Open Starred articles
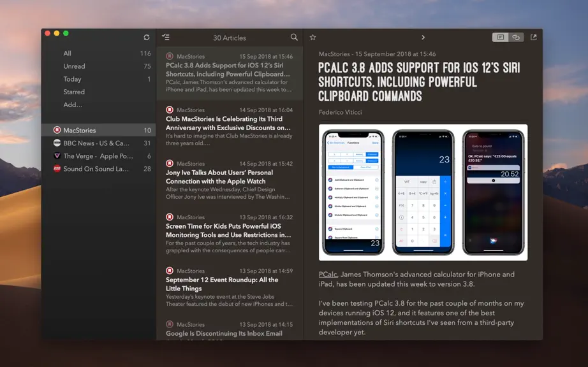This screenshot has height=367, width=588. point(98,92)
